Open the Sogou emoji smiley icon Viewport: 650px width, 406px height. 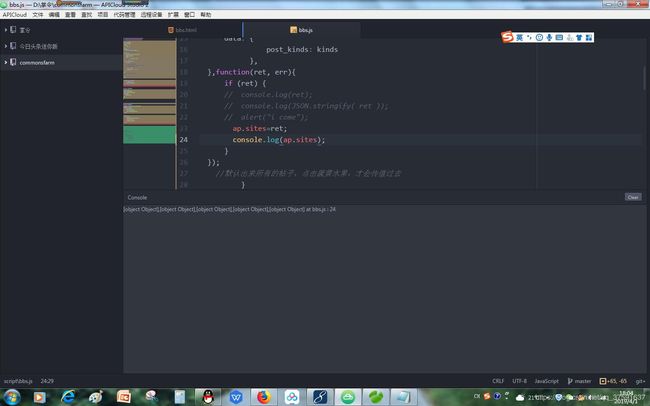click(539, 38)
